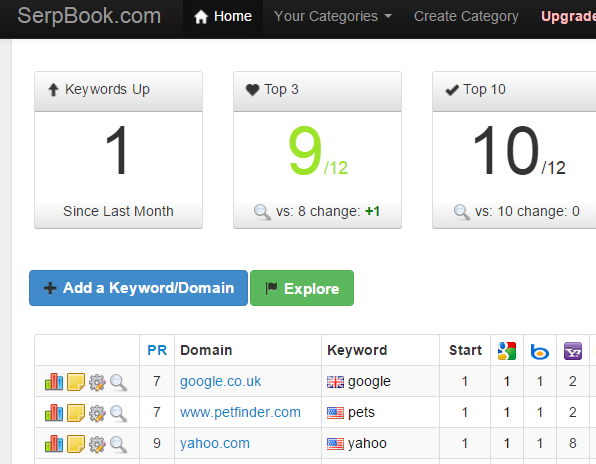The height and width of the screenshot is (464, 596).
Task: Sort by Yahoo column icon
Action: 573,351
